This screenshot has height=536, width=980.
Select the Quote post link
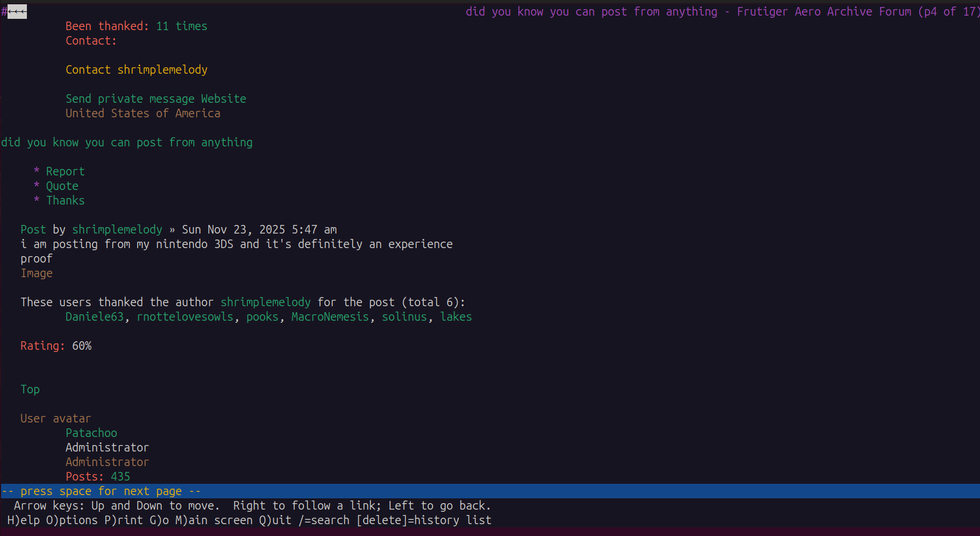coord(62,186)
